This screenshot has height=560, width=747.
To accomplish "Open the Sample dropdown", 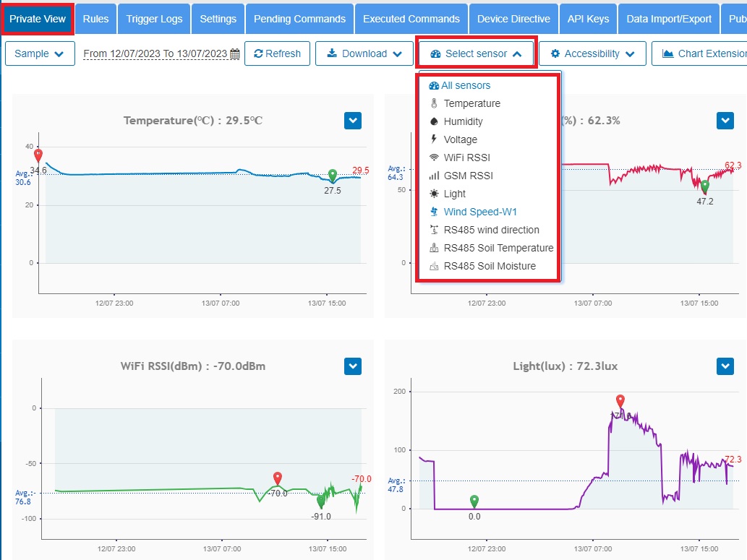I will tap(40, 53).
